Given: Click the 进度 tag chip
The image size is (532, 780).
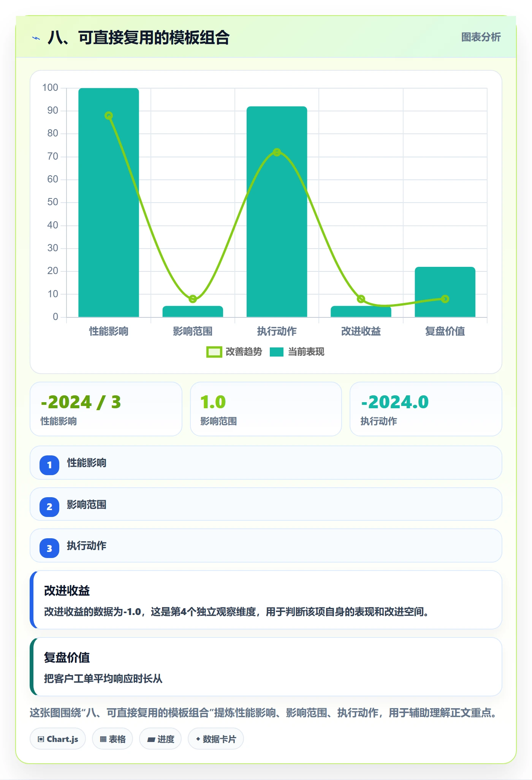Looking at the screenshot, I should (160, 739).
